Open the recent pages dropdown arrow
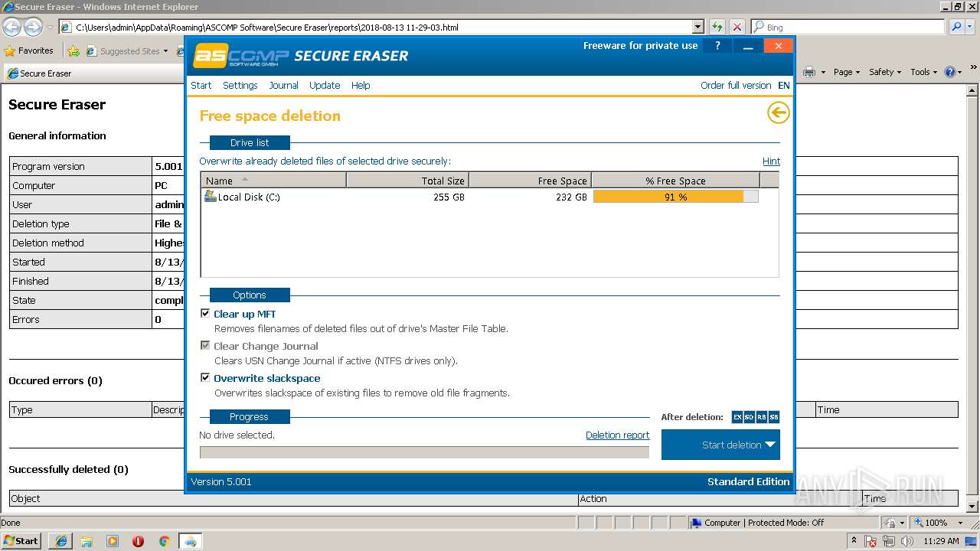Image resolution: width=980 pixels, height=551 pixels. point(50,27)
